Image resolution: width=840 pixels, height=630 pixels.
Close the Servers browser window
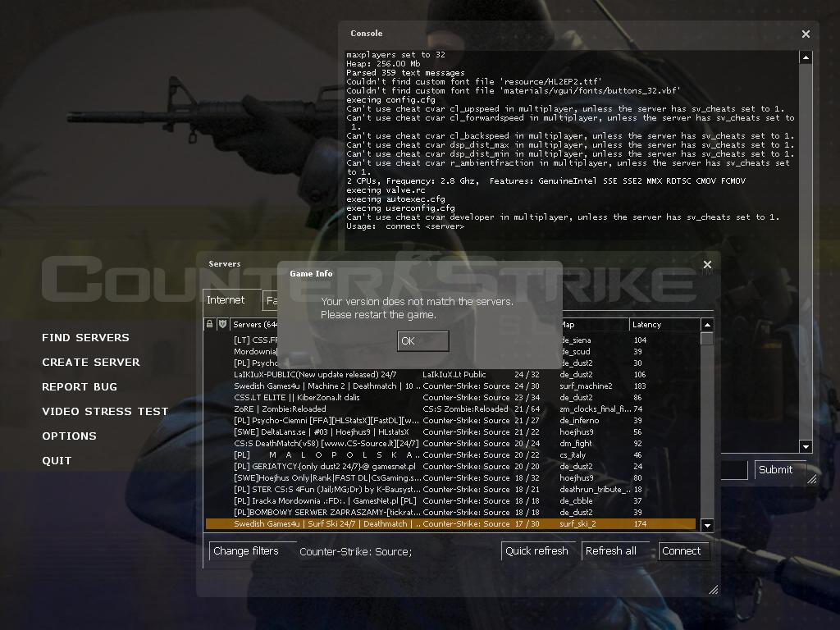(x=707, y=264)
